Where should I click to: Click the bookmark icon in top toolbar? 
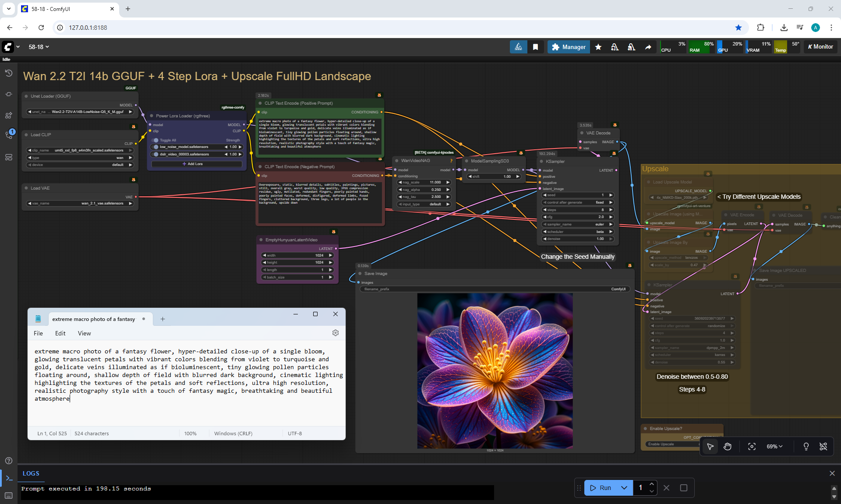(x=535, y=47)
